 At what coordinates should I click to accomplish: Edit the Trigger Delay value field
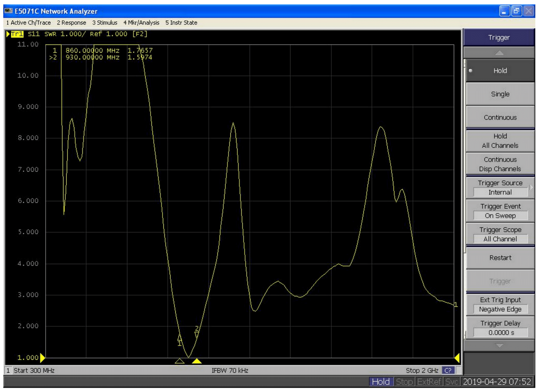point(500,332)
